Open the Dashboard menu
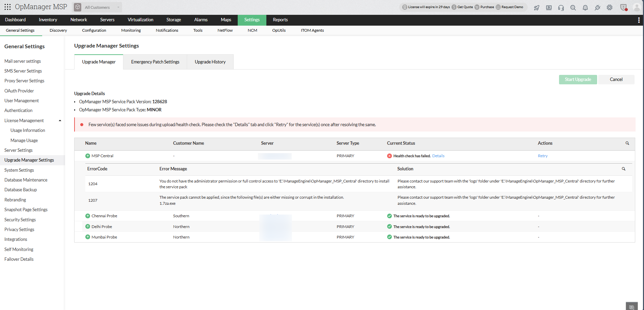This screenshot has height=310, width=644. point(16,20)
